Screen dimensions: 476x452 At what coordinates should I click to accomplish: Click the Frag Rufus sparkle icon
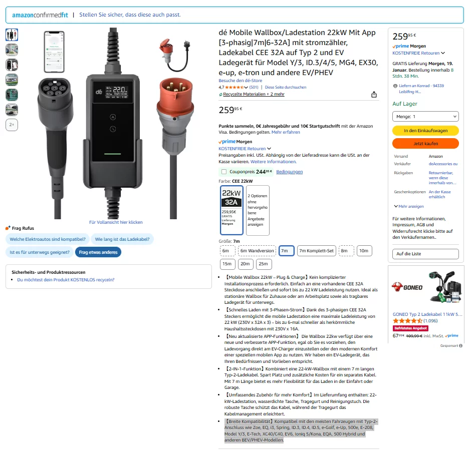[8, 228]
